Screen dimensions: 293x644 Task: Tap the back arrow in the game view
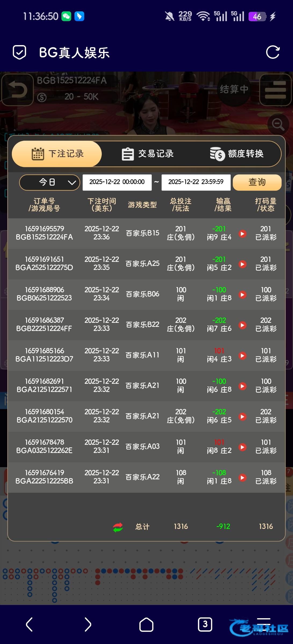17,90
